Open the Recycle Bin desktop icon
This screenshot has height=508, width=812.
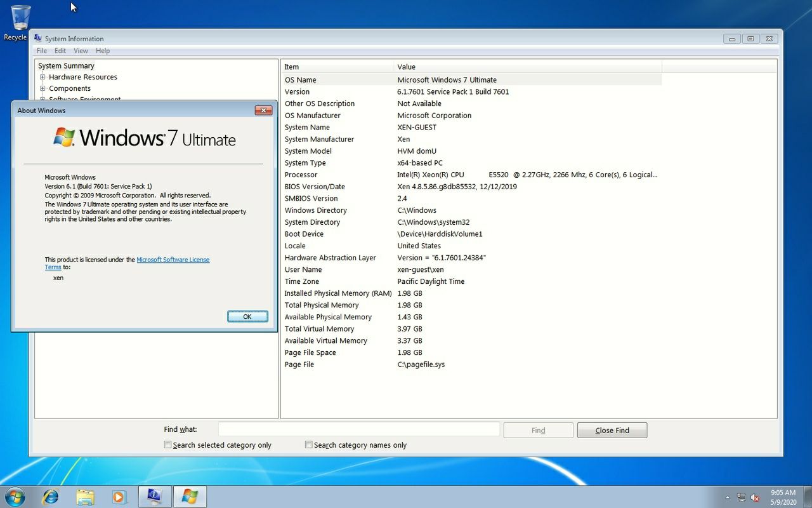pos(19,23)
